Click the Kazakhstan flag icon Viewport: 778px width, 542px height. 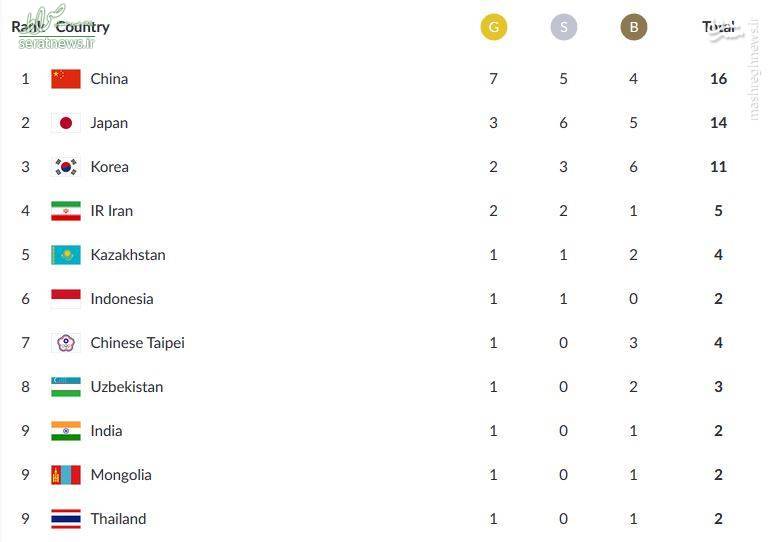(x=65, y=255)
